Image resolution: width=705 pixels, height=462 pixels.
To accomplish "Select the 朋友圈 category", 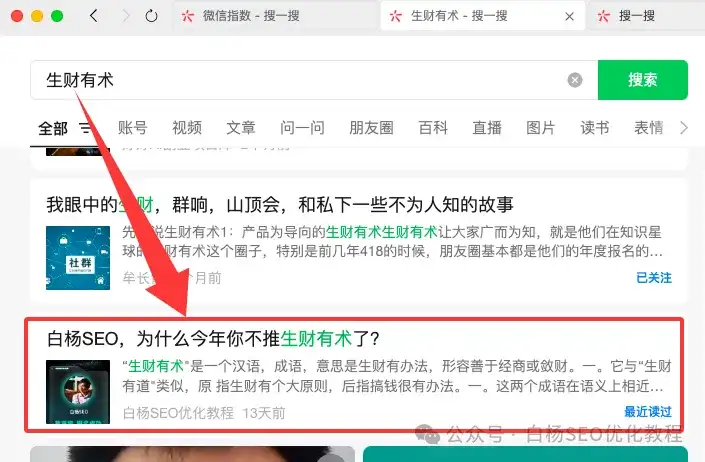I will click(371, 128).
